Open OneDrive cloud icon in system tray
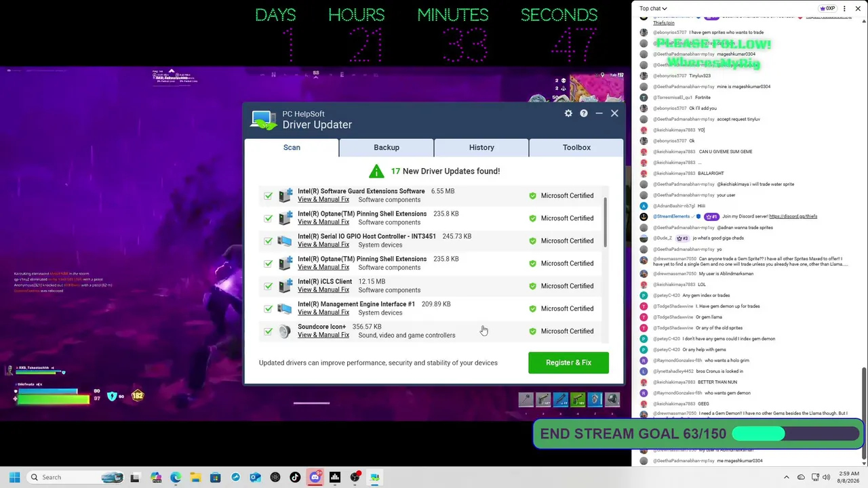 pos(801,477)
